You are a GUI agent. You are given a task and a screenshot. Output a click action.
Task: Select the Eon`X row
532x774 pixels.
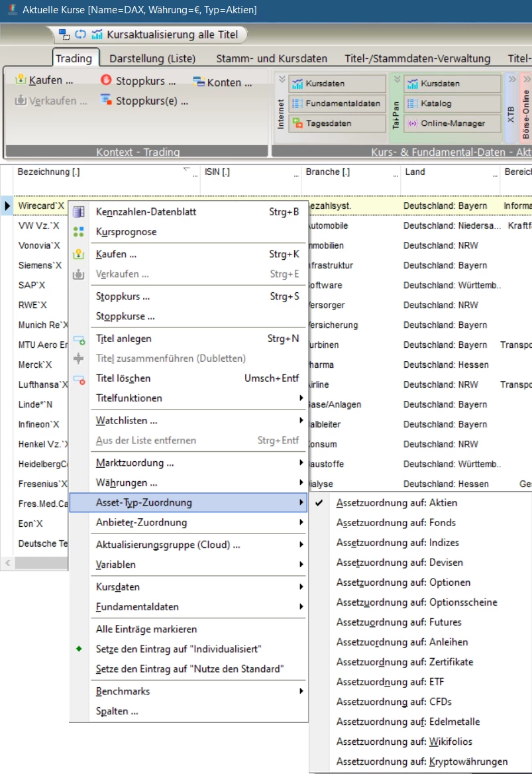pyautogui.click(x=30, y=524)
